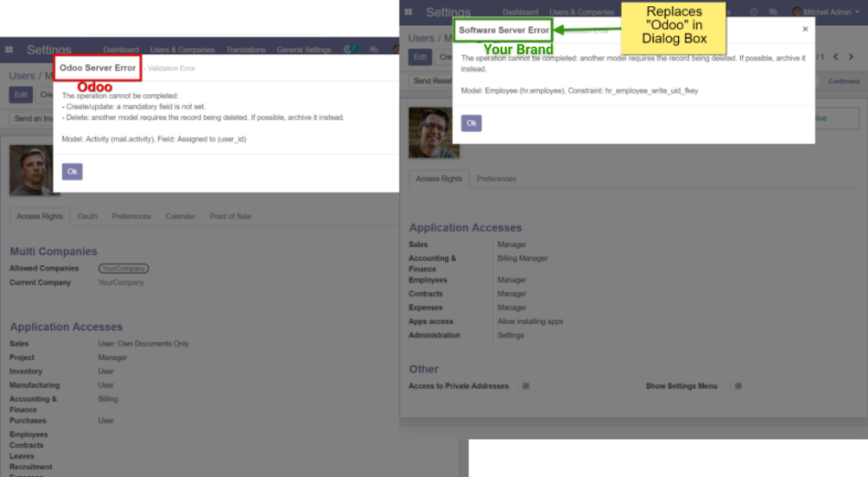This screenshot has height=477, width=868.
Task: Toggle Access to Private Addresses checkbox
Action: (526, 386)
